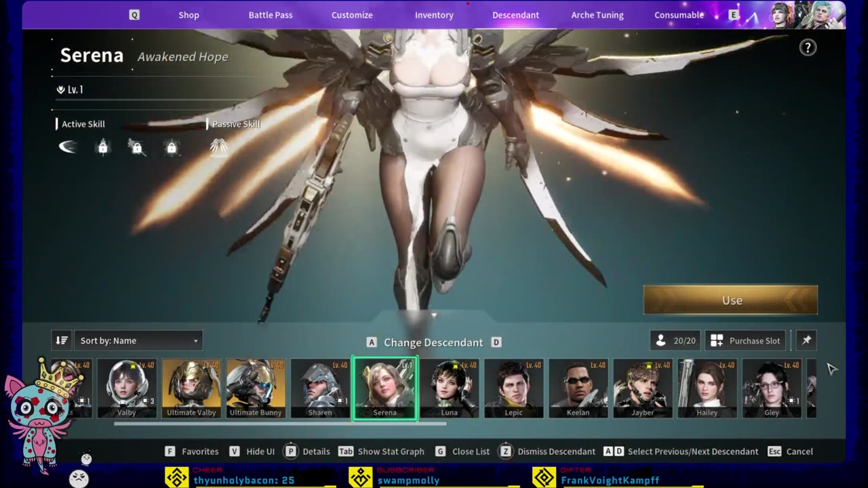Click the Q previous-tab key icon
Screen dimensions: 868x488
[x=134, y=15]
